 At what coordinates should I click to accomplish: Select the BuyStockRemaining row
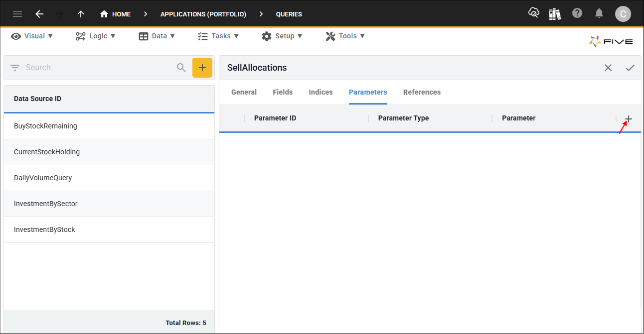(x=109, y=126)
